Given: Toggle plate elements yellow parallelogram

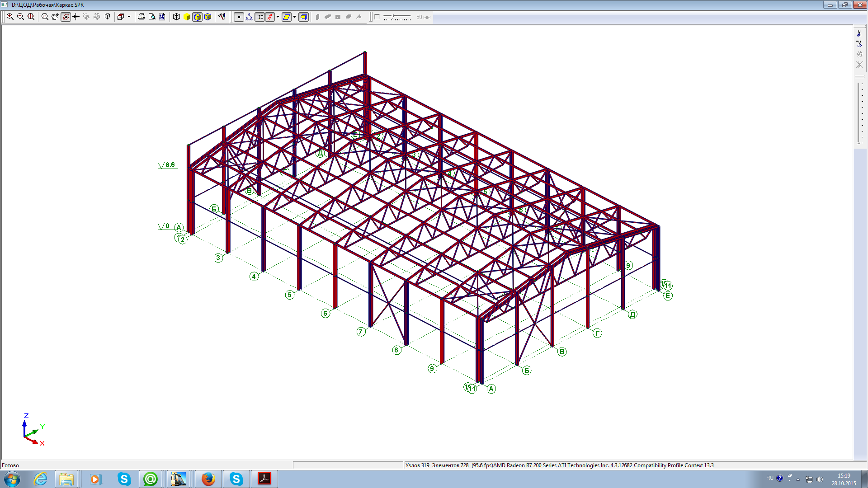Looking at the screenshot, I should tap(287, 17).
